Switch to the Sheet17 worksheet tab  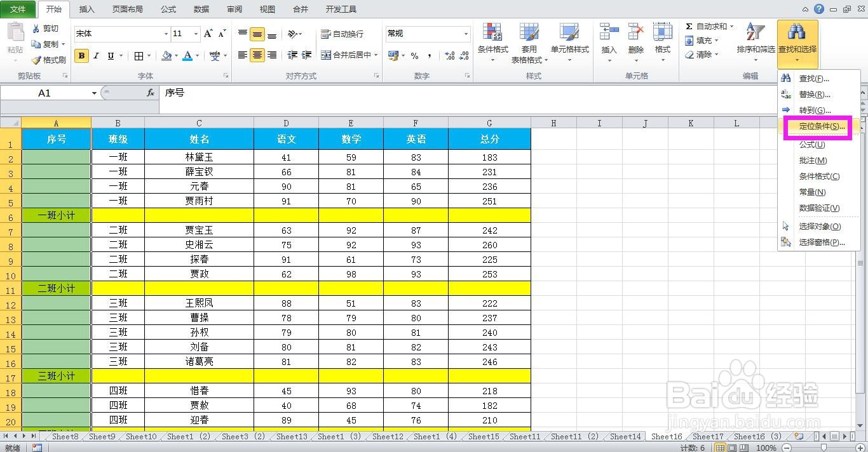click(707, 436)
